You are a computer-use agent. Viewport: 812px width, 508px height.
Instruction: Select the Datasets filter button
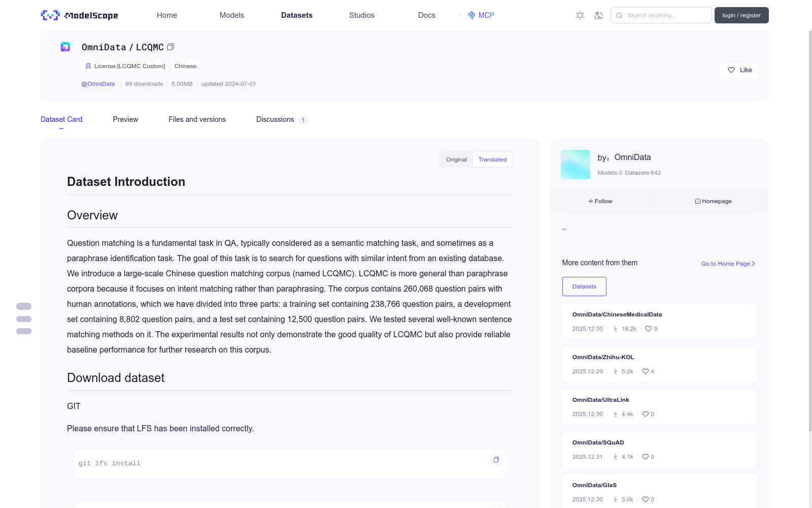pyautogui.click(x=584, y=287)
